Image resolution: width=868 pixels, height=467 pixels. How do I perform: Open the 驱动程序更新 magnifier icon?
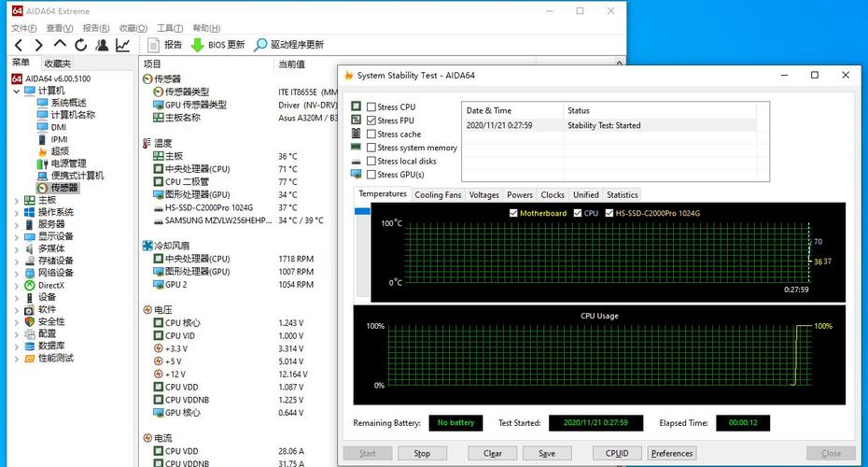tap(260, 45)
